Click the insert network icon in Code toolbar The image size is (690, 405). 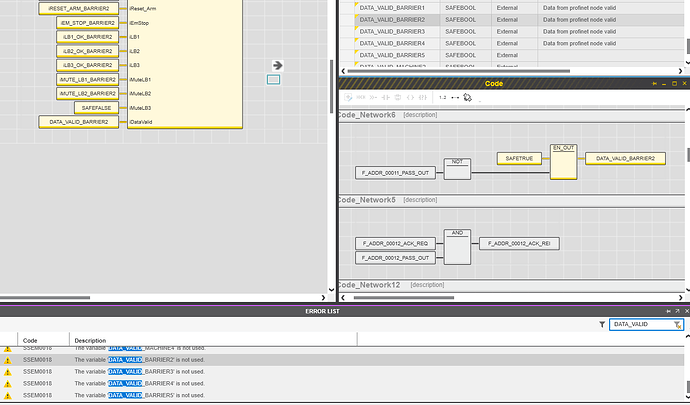pos(348,97)
